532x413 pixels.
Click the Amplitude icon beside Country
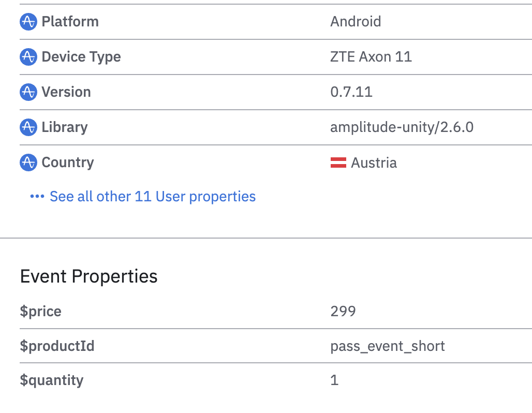(x=28, y=163)
